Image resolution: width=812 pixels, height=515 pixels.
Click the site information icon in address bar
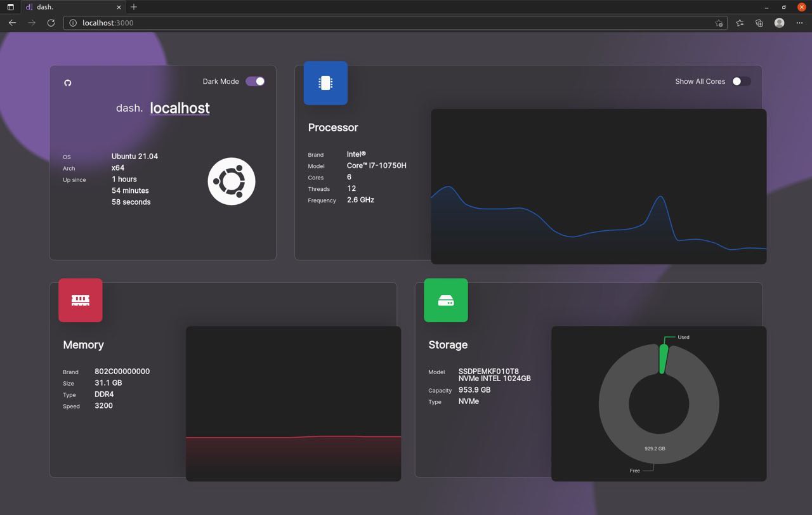[73, 23]
